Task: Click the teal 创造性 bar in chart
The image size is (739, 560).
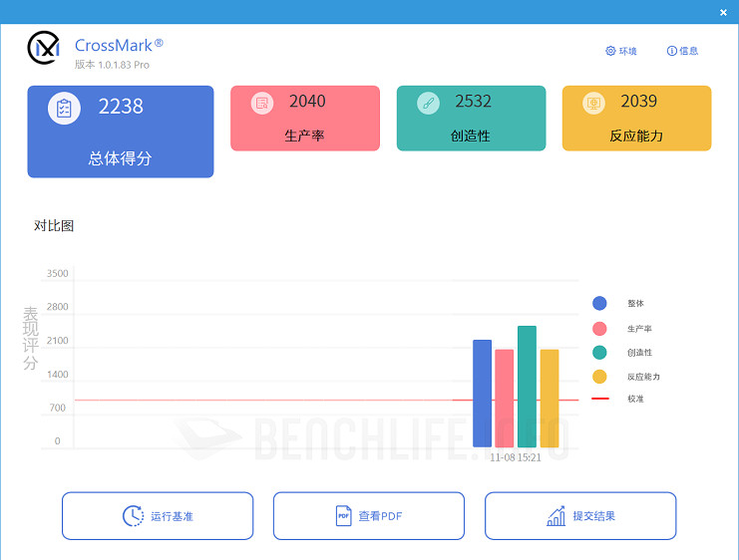Action: click(527, 387)
